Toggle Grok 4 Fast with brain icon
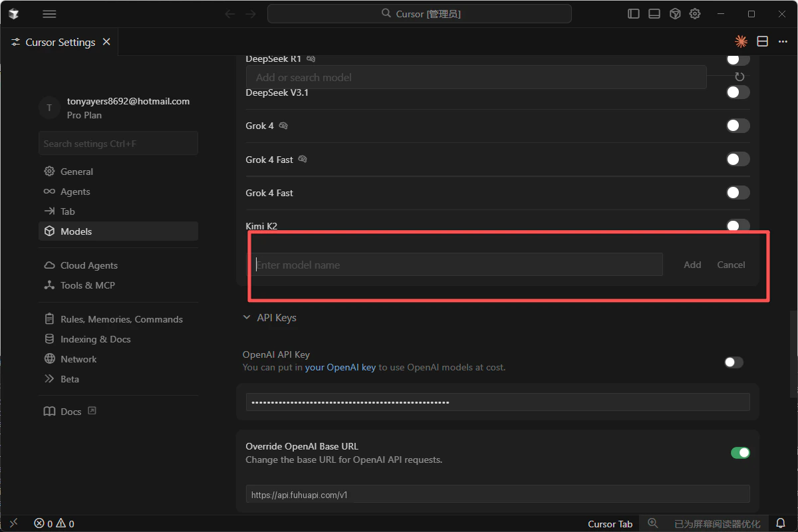 tap(738, 159)
